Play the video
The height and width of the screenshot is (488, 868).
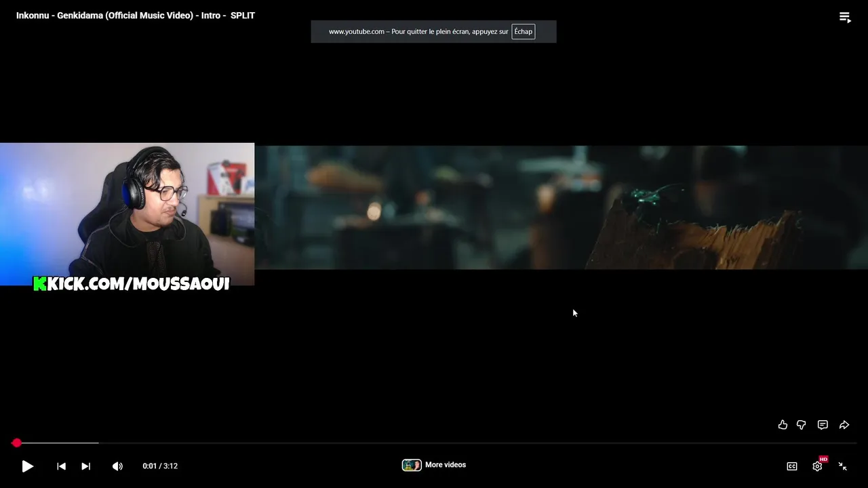point(28,466)
